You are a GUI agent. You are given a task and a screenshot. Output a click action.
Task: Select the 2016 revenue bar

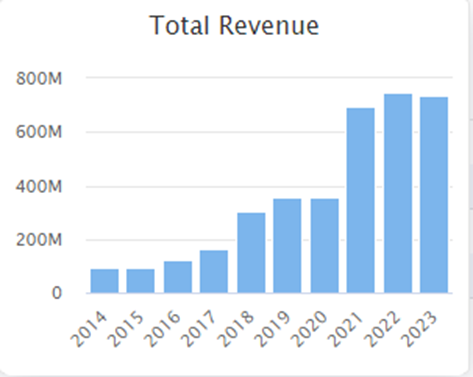178,277
